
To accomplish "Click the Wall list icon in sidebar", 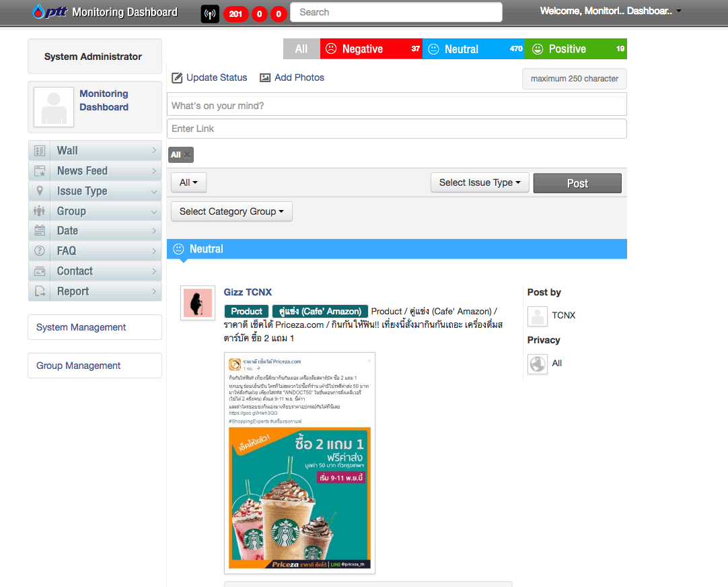I will tap(40, 151).
